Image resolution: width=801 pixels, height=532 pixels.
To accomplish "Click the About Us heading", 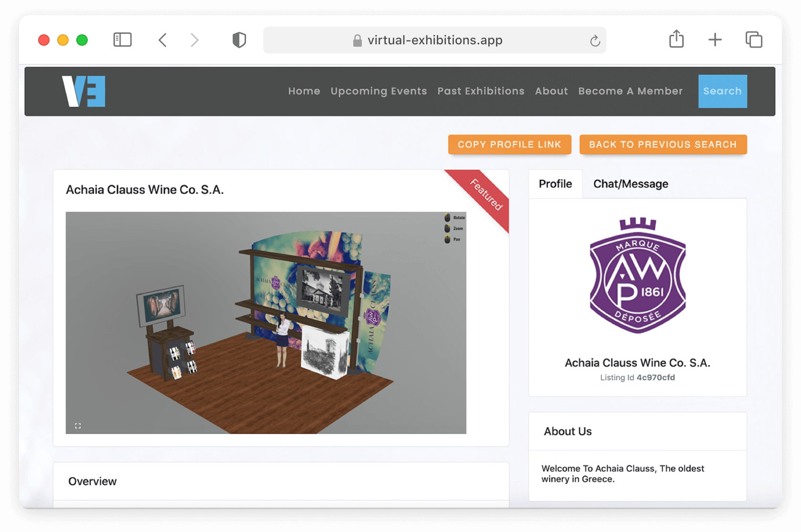I will click(568, 431).
